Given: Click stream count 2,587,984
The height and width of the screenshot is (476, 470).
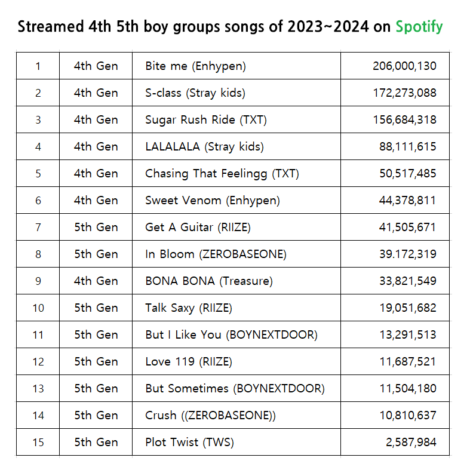Looking at the screenshot, I should (x=411, y=443).
